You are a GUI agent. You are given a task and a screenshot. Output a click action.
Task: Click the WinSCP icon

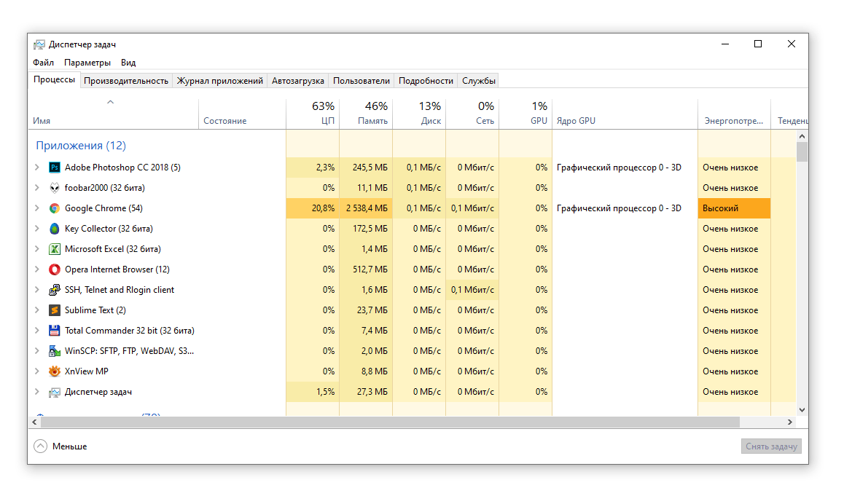point(55,351)
